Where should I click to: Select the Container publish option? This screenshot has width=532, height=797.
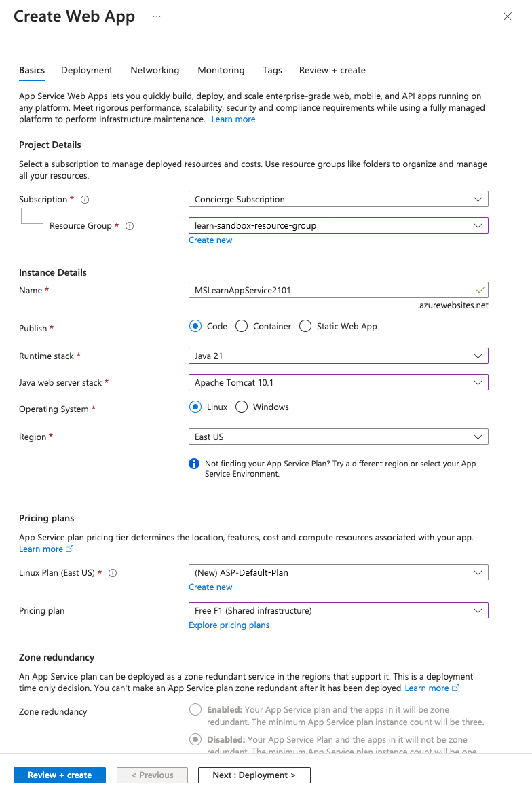click(x=242, y=326)
